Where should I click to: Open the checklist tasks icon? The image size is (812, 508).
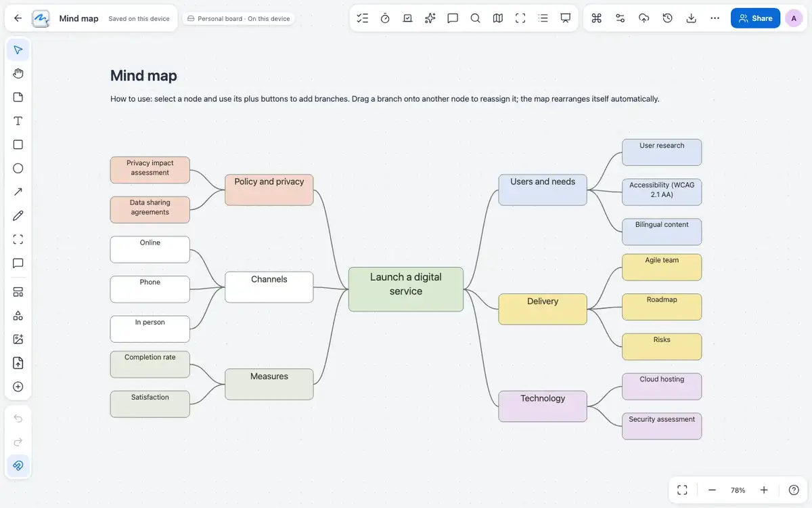pyautogui.click(x=363, y=18)
